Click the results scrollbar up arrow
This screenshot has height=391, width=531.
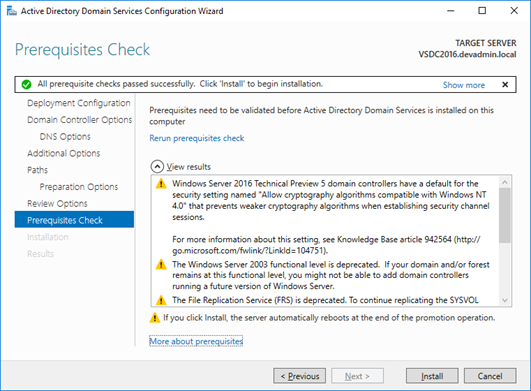coord(505,182)
